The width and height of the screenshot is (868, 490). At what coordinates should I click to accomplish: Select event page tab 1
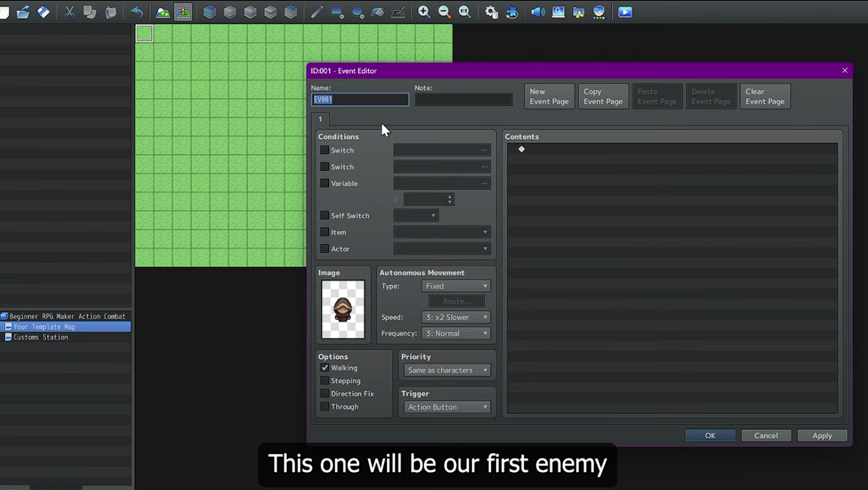[320, 119]
